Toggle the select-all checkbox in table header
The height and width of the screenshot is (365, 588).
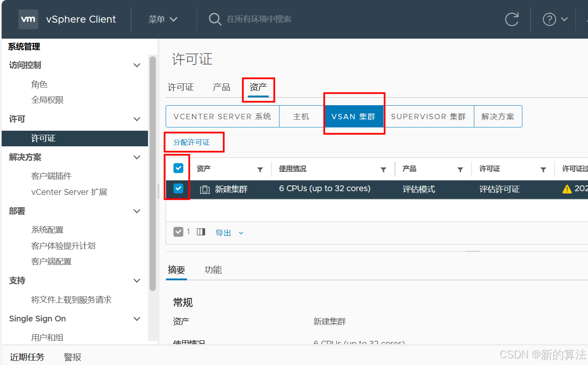click(178, 168)
